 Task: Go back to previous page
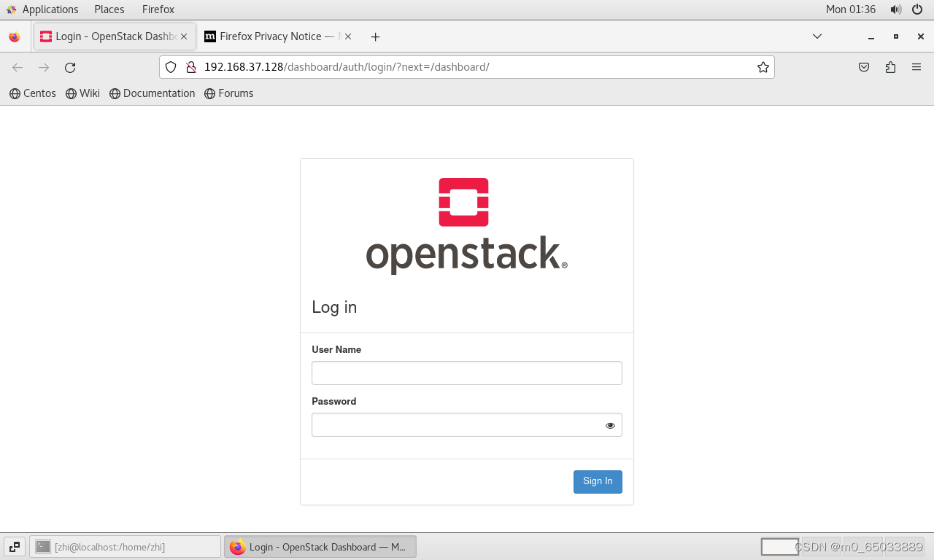click(x=18, y=67)
